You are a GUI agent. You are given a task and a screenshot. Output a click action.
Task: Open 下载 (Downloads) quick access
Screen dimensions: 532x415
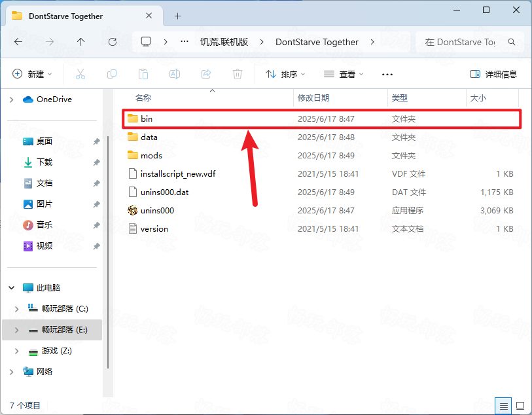coord(38,162)
